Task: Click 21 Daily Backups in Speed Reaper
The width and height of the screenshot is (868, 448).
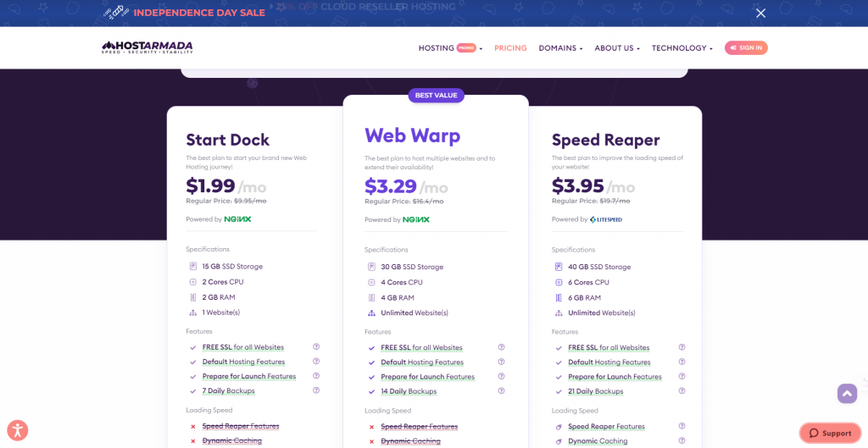Action: [596, 391]
